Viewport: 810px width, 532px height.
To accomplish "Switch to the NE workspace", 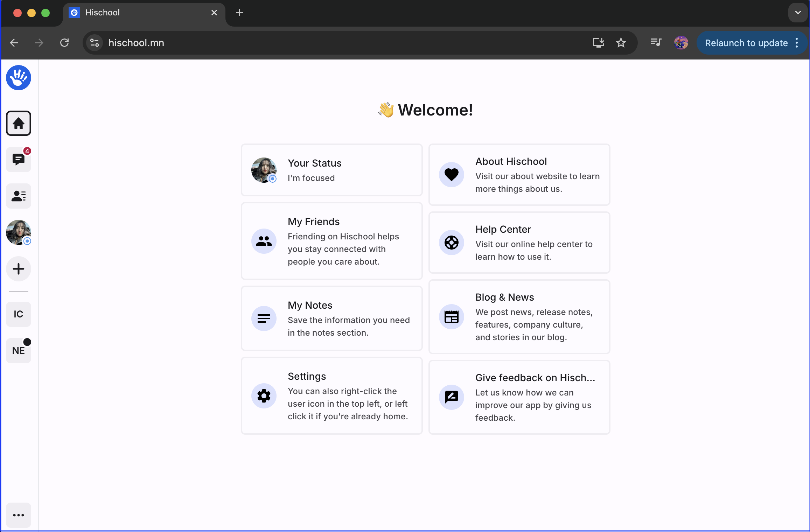I will click(x=19, y=351).
